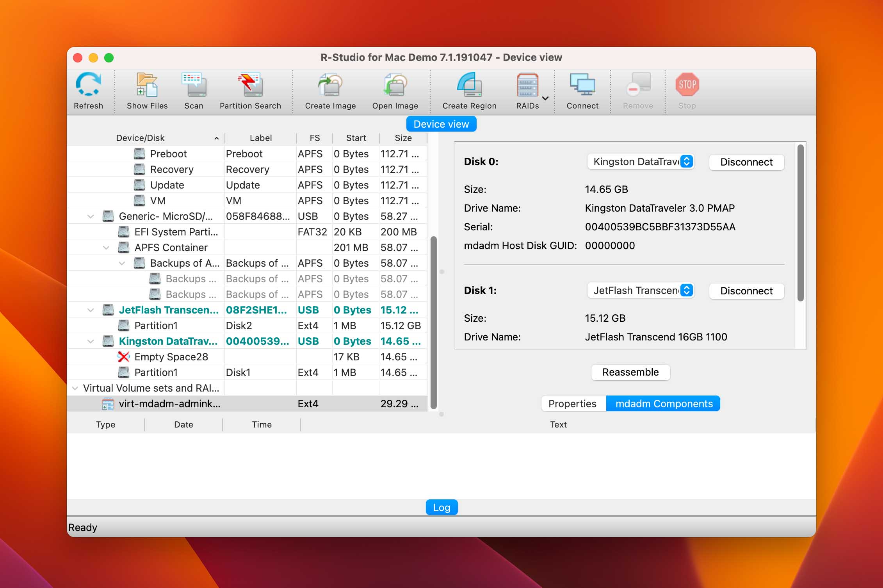Collapse the APFS Container node
The height and width of the screenshot is (588, 883).
coord(106,248)
